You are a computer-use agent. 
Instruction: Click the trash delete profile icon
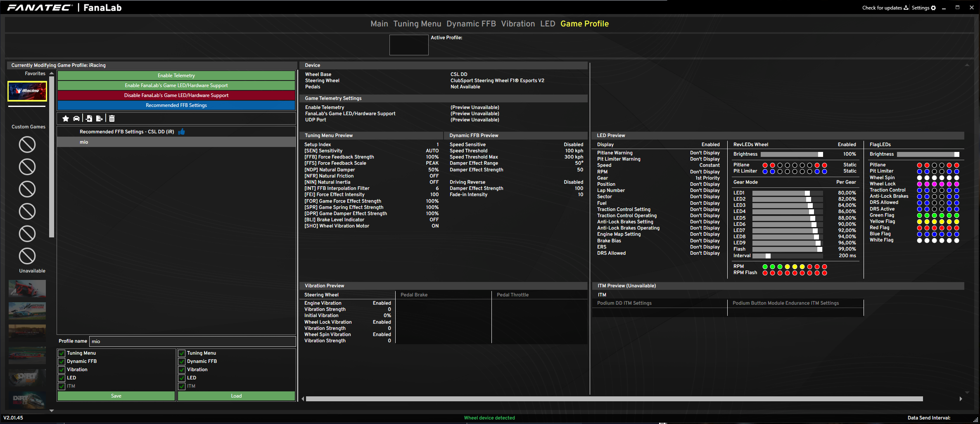pyautogui.click(x=112, y=118)
